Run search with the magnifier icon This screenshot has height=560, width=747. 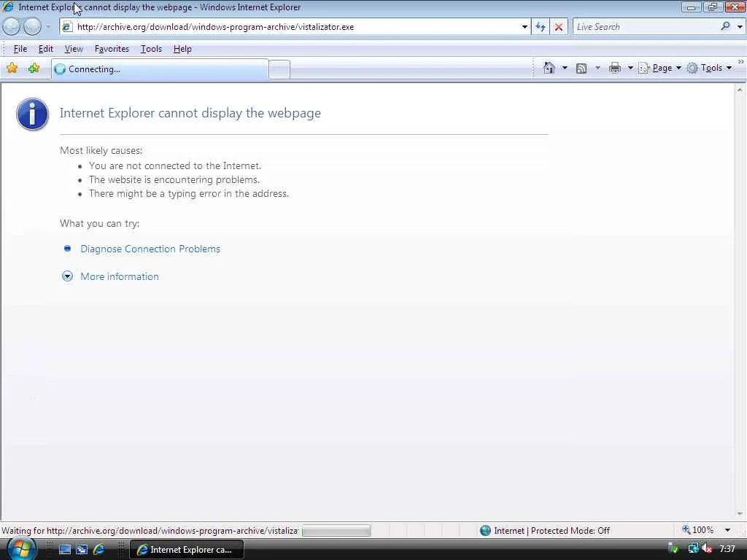click(x=725, y=27)
